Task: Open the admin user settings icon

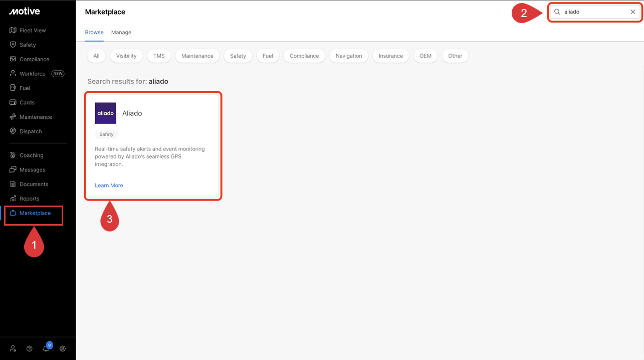Action: coord(13,348)
